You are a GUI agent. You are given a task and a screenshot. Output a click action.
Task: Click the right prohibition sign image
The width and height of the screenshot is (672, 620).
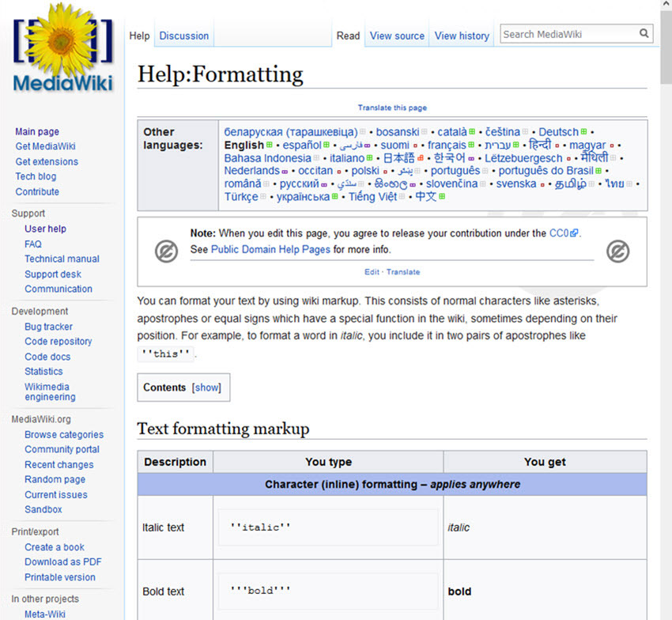(x=618, y=251)
